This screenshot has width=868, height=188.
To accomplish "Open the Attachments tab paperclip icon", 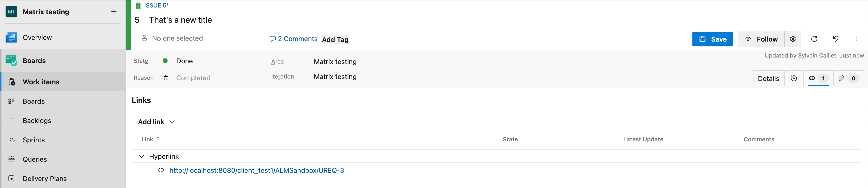I will click(x=848, y=78).
